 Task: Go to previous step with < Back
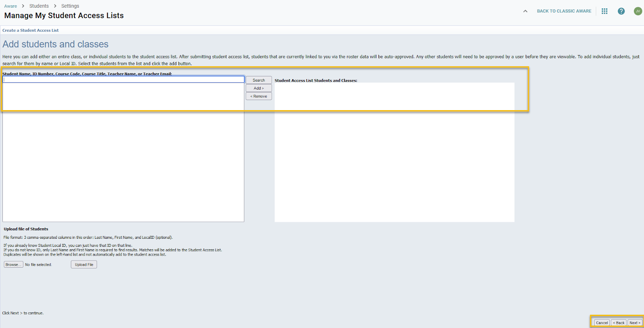point(619,323)
